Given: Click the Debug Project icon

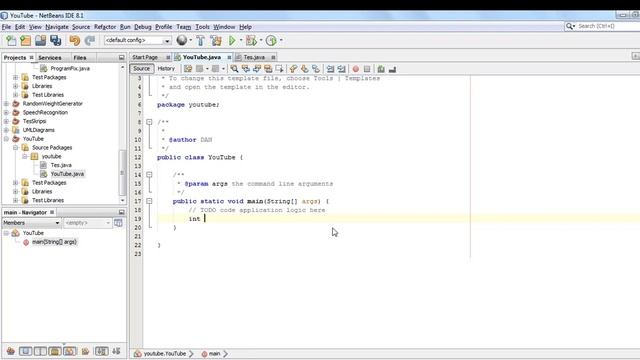Looking at the screenshot, I should tap(251, 40).
